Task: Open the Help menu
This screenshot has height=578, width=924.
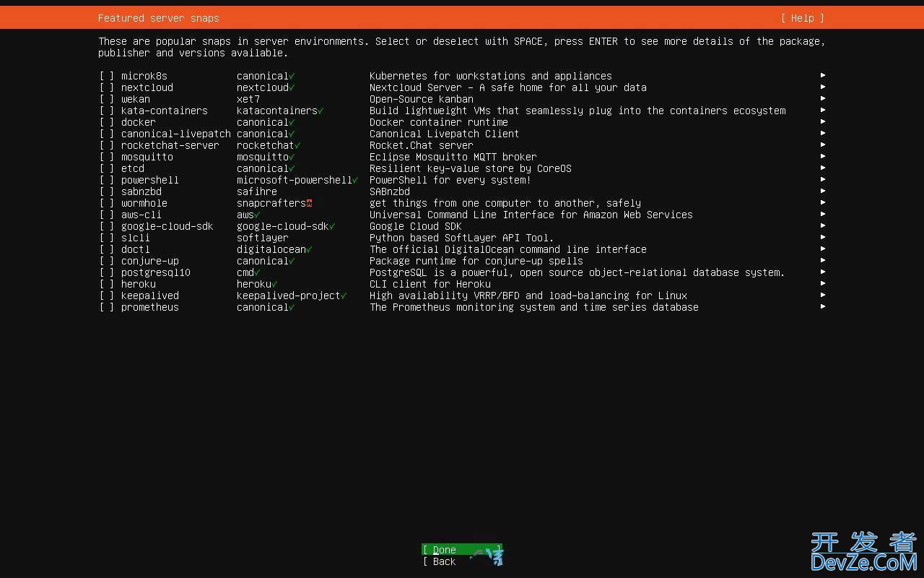Action: point(803,18)
